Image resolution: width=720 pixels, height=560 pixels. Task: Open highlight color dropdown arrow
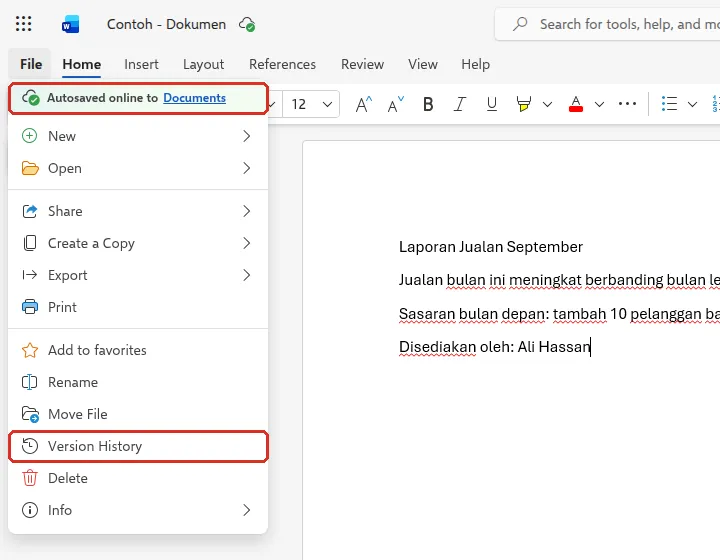point(547,105)
